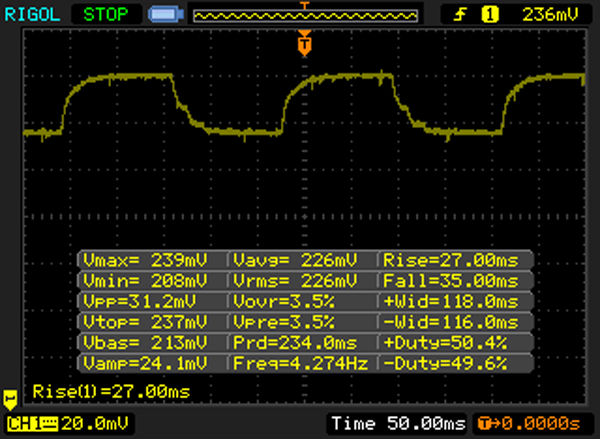Image resolution: width=600 pixels, height=439 pixels.
Task: Click the CH1 coupling badge
Action: [32, 424]
